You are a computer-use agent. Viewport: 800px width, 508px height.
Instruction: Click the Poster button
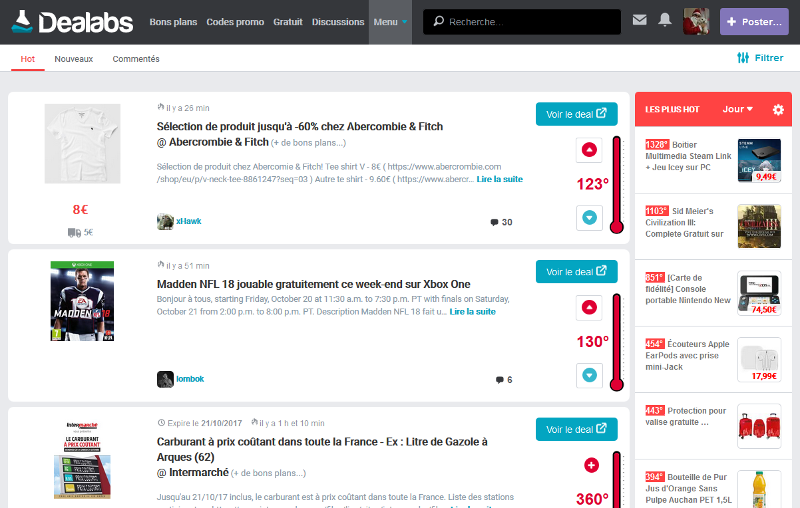click(754, 21)
